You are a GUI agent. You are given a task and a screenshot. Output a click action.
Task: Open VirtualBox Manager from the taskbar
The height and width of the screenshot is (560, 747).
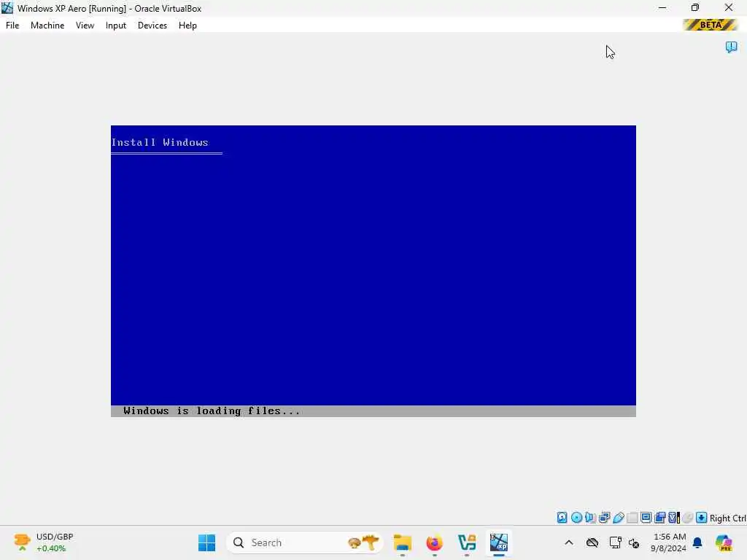467,542
